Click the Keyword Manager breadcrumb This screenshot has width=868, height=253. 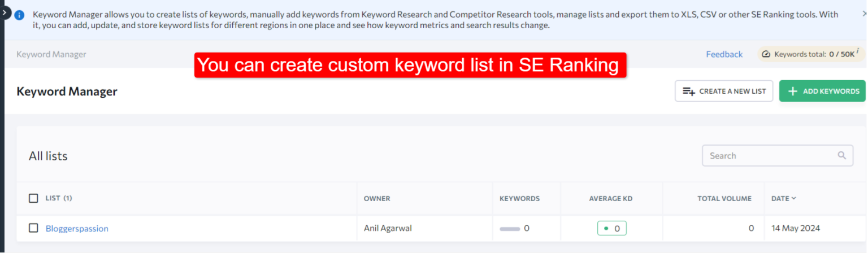(51, 54)
